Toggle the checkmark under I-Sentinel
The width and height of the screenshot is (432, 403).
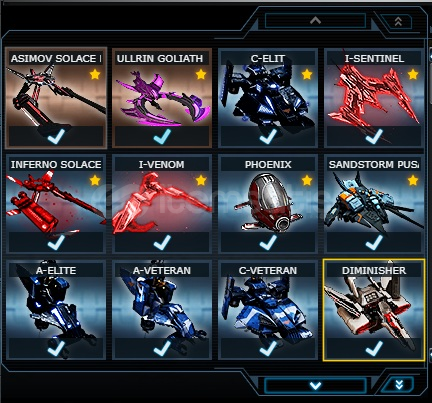(x=374, y=136)
